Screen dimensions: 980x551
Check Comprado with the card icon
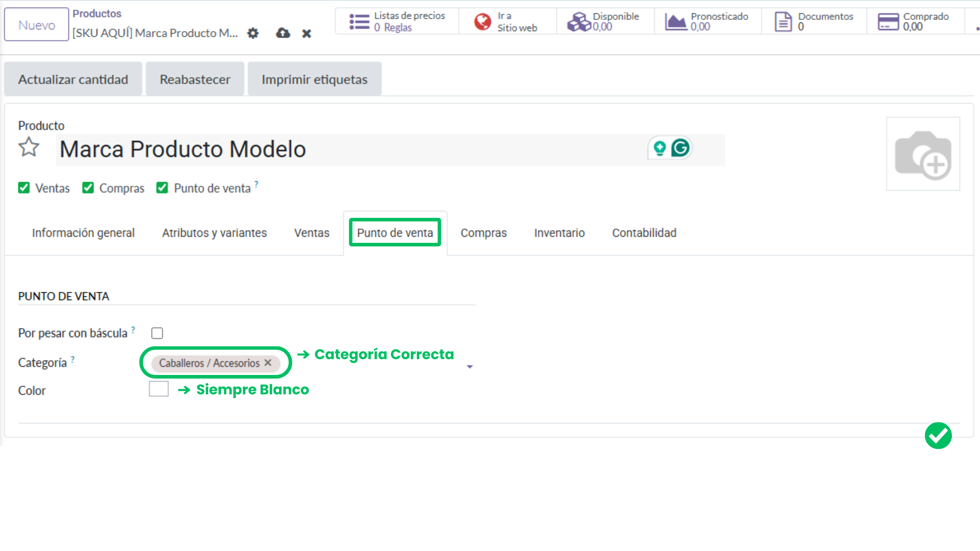pyautogui.click(x=888, y=21)
